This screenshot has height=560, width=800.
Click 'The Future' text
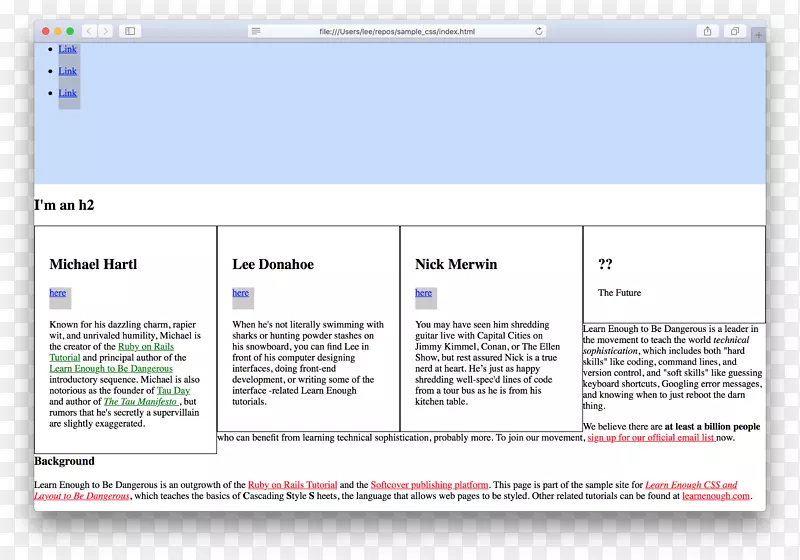coord(619,293)
